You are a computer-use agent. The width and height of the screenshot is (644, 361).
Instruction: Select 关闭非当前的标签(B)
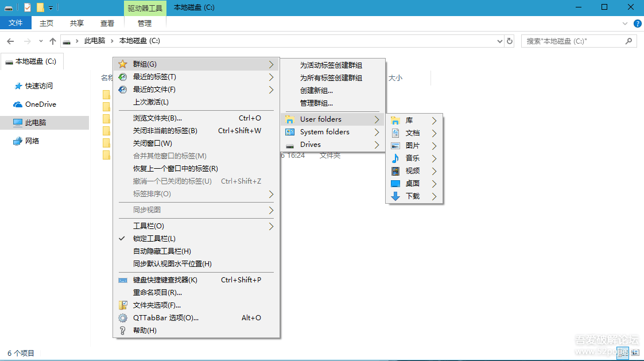(x=196, y=131)
